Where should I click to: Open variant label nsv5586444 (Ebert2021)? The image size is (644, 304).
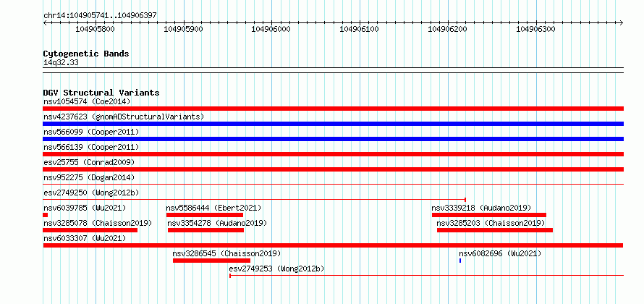(x=213, y=208)
